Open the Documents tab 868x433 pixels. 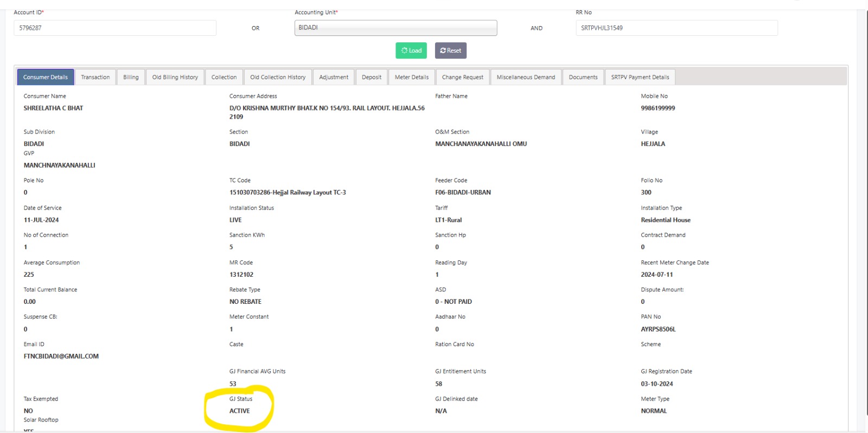pyautogui.click(x=583, y=77)
